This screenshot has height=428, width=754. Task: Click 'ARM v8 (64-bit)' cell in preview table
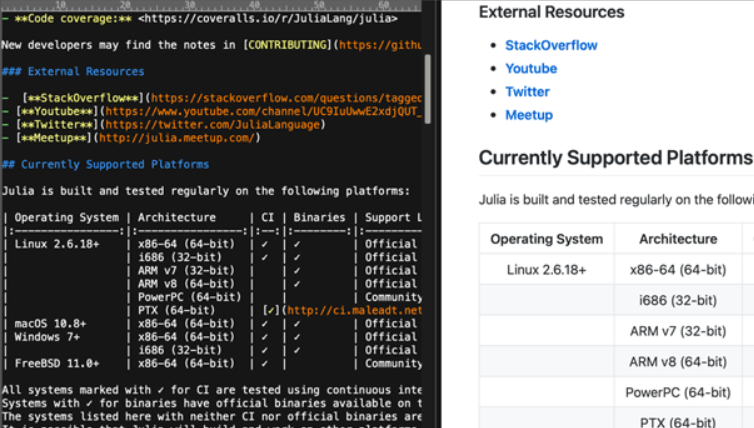pos(678,362)
